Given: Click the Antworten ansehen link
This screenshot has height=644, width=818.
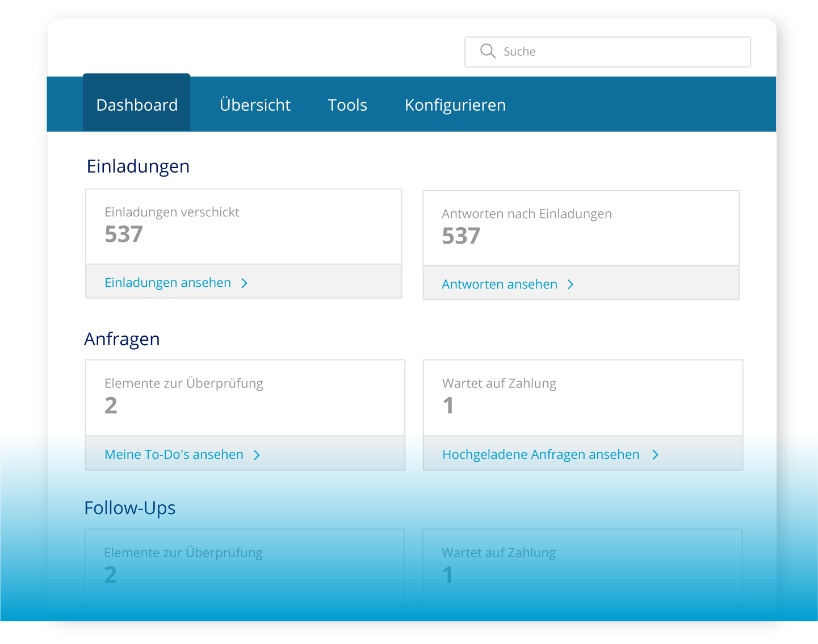Looking at the screenshot, I should click(500, 284).
